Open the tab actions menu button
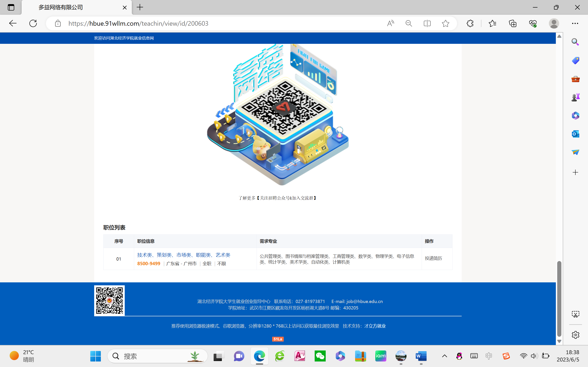The width and height of the screenshot is (588, 367). (11, 7)
